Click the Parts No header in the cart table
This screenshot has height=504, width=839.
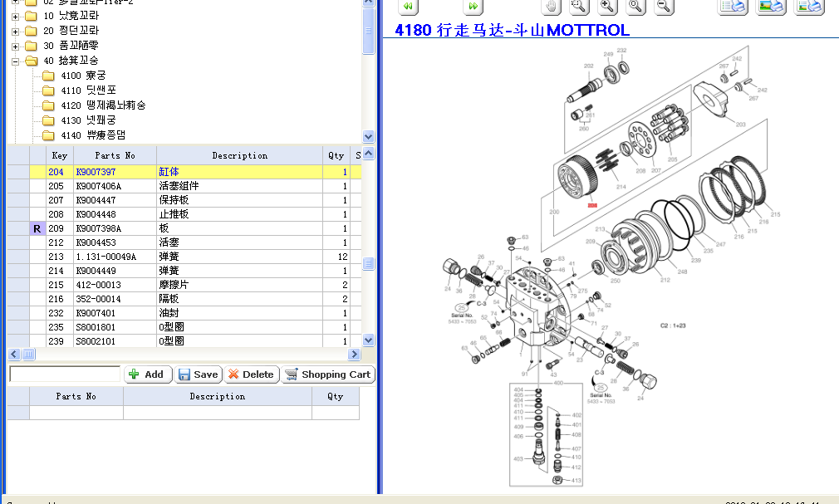click(76, 396)
